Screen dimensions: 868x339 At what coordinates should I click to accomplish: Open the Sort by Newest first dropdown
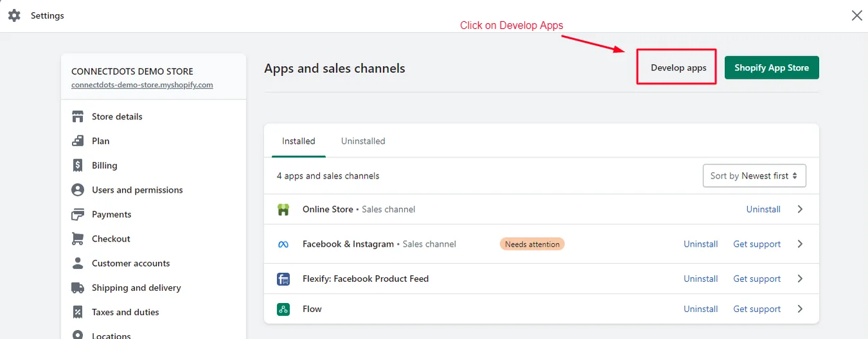point(754,176)
